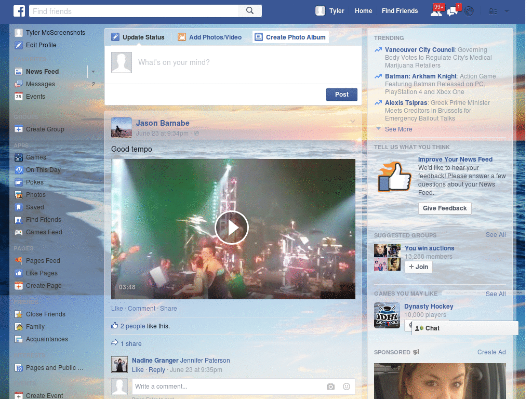The width and height of the screenshot is (532, 399).
Task: Click the blue Post button
Action: click(x=341, y=95)
